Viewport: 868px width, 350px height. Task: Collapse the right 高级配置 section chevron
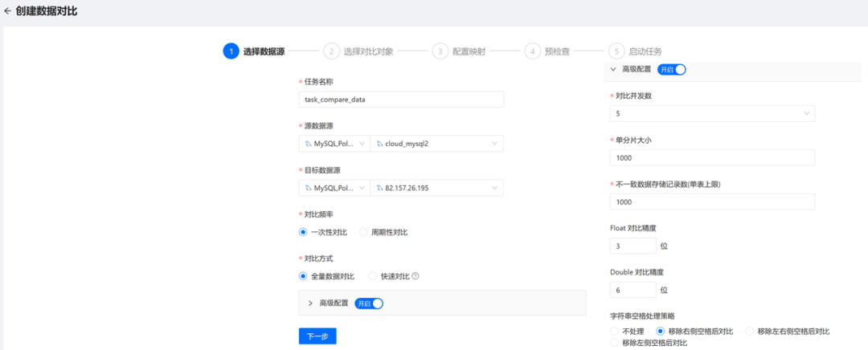pos(613,70)
